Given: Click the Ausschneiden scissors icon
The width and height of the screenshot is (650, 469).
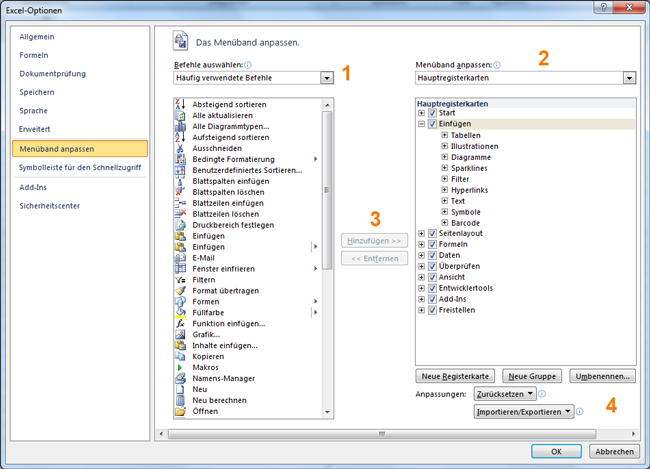Looking at the screenshot, I should pos(180,148).
